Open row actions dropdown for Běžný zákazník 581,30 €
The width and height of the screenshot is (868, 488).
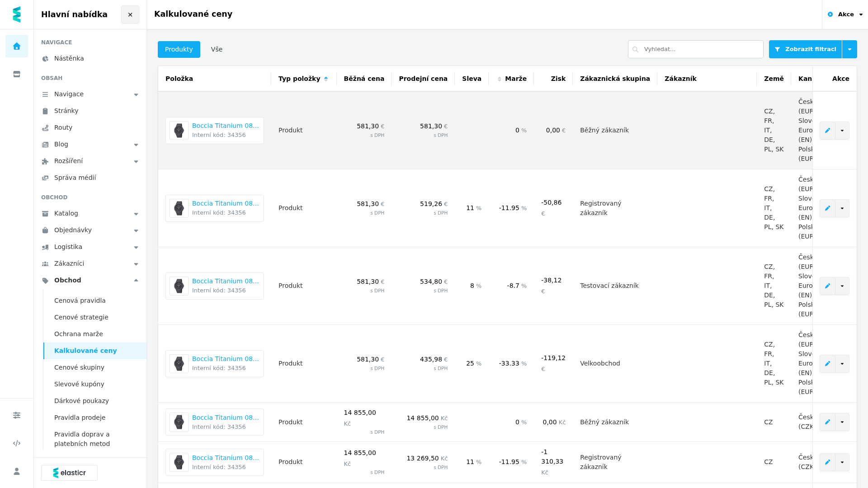(x=842, y=131)
